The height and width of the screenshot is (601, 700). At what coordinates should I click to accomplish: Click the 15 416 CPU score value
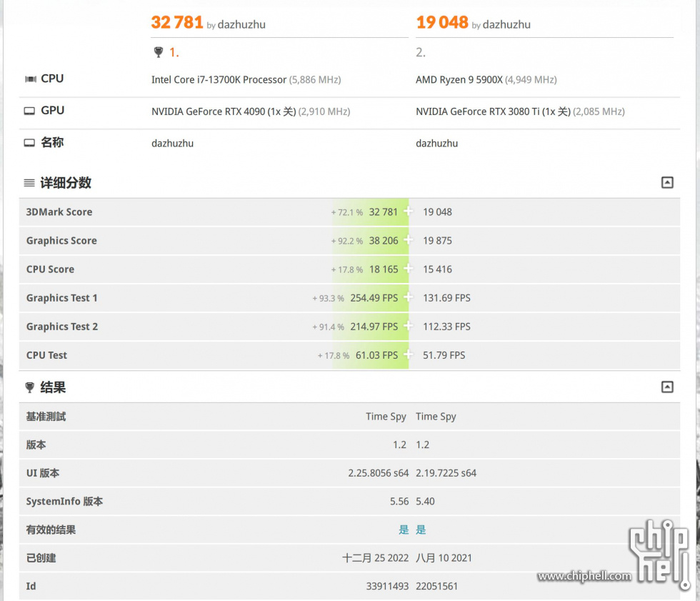click(437, 269)
